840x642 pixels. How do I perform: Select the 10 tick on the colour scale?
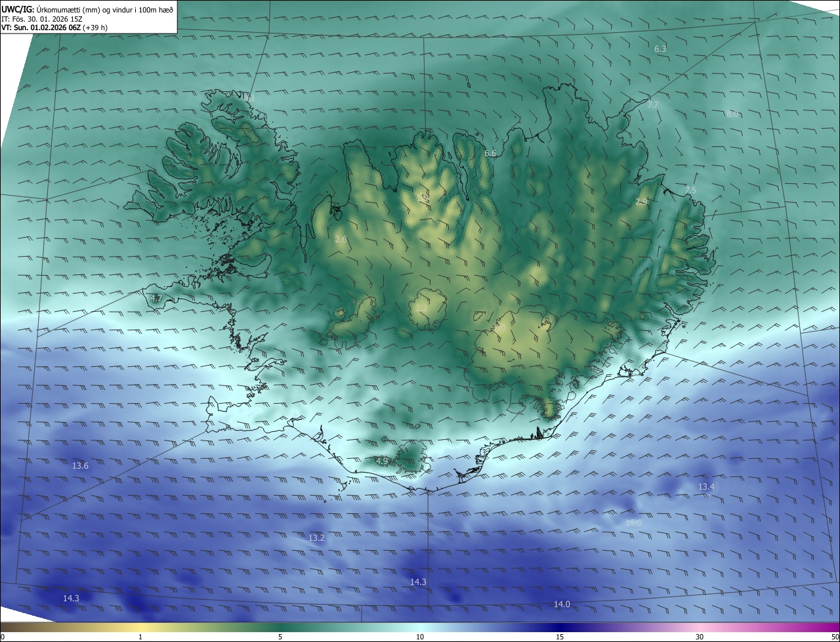(x=420, y=637)
